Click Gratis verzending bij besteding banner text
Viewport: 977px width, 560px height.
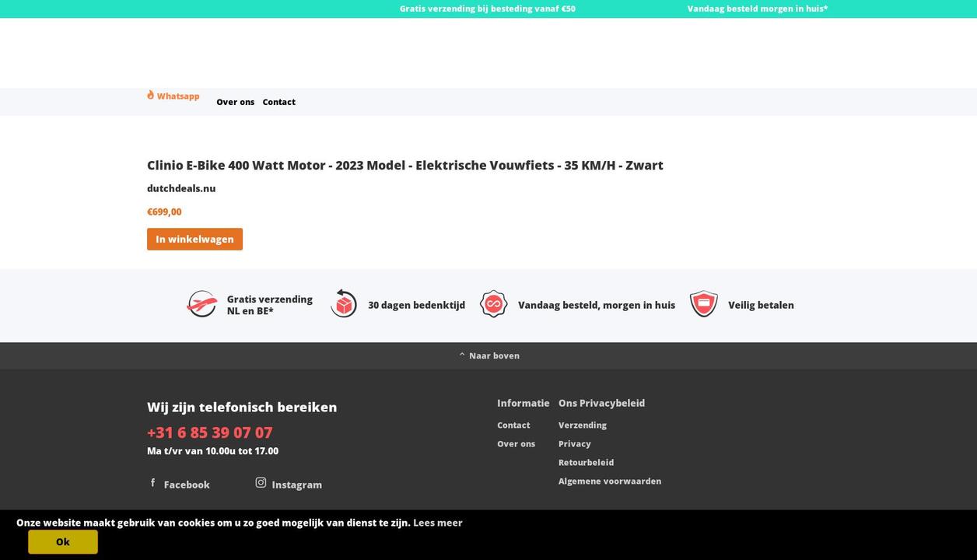click(488, 9)
